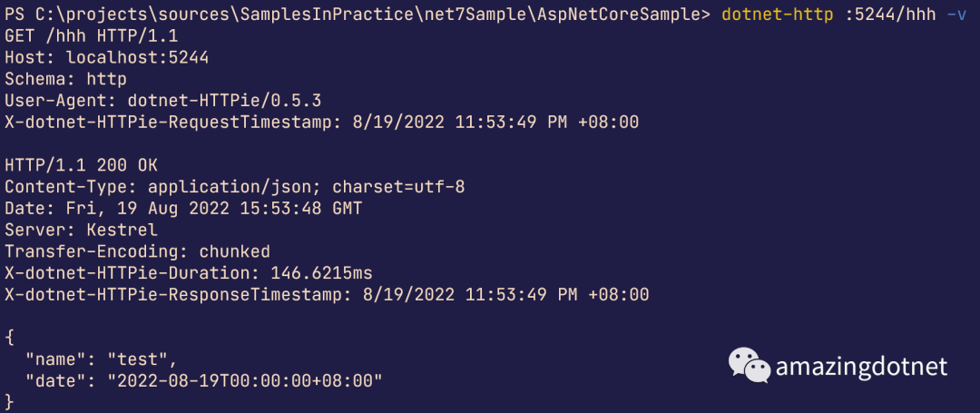Click the -v flag in the command
980x413 pixels.
coord(955,15)
